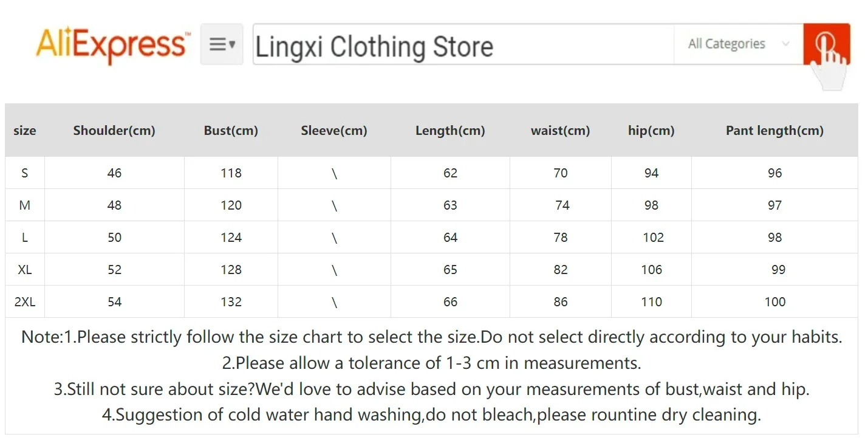Select the XL size row label
868x443 pixels.
pyautogui.click(x=25, y=270)
